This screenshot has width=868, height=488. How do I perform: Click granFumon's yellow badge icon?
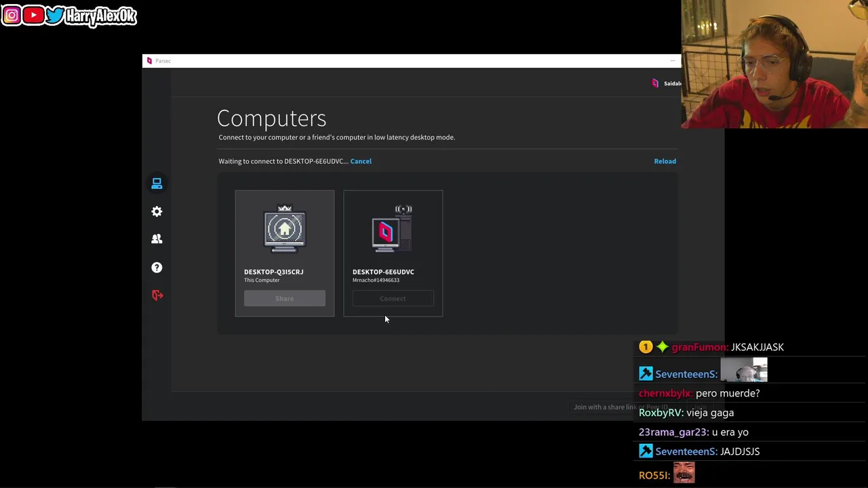[x=646, y=347]
